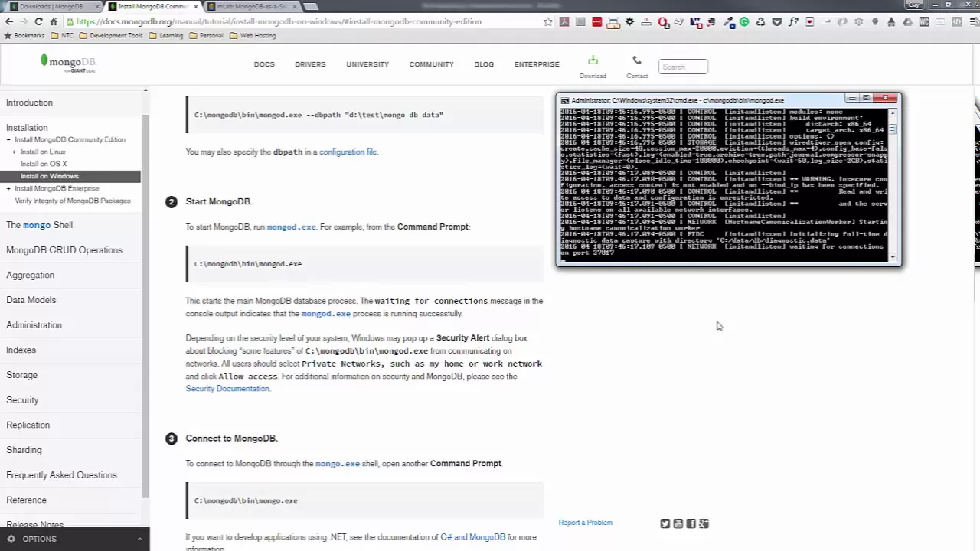Click the YouTube icon below Report a Problem
The height and width of the screenshot is (551, 980).
click(x=678, y=523)
